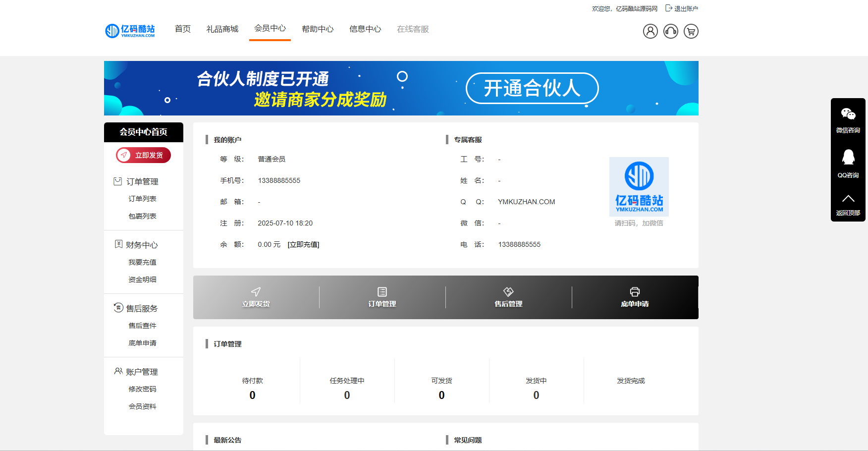Click the 开通合伙人 banner button

[532, 88]
